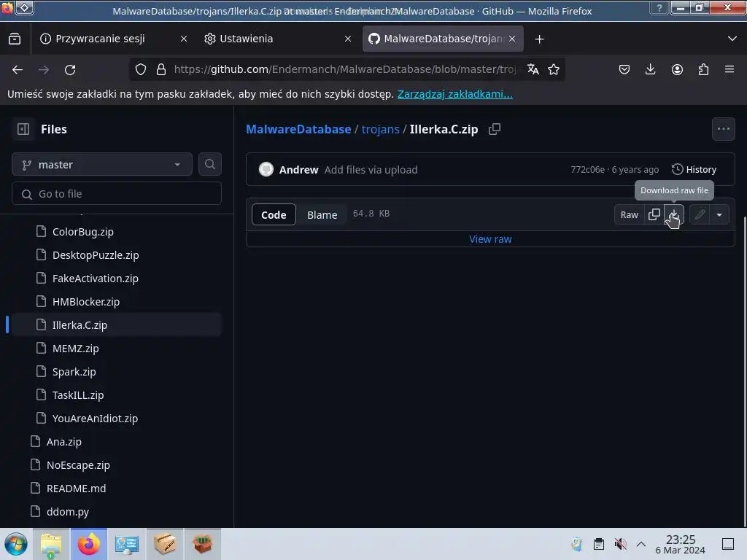Toggle muted volume tray icon
The height and width of the screenshot is (560, 747).
620,544
